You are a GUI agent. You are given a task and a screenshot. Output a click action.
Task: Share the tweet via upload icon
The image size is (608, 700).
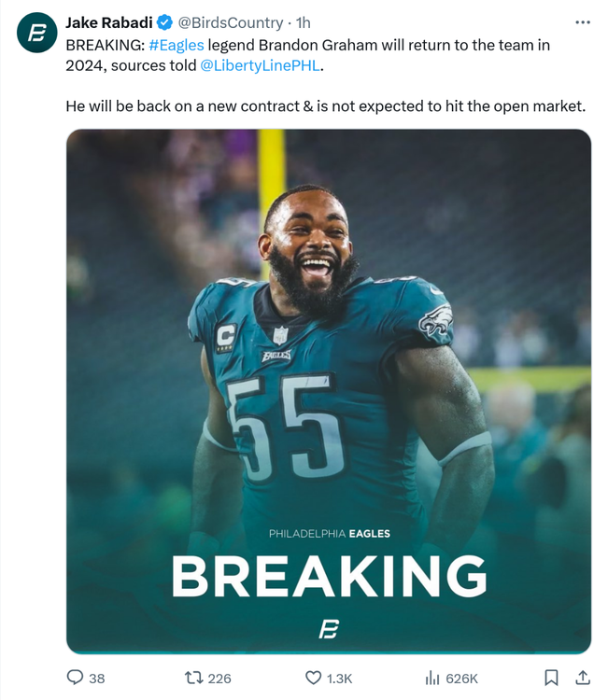[583, 678]
